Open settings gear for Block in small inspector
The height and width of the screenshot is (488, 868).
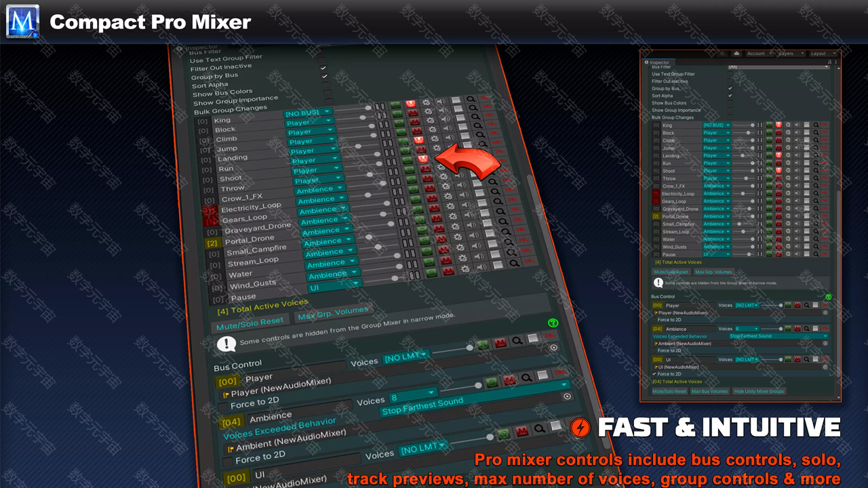coord(788,133)
